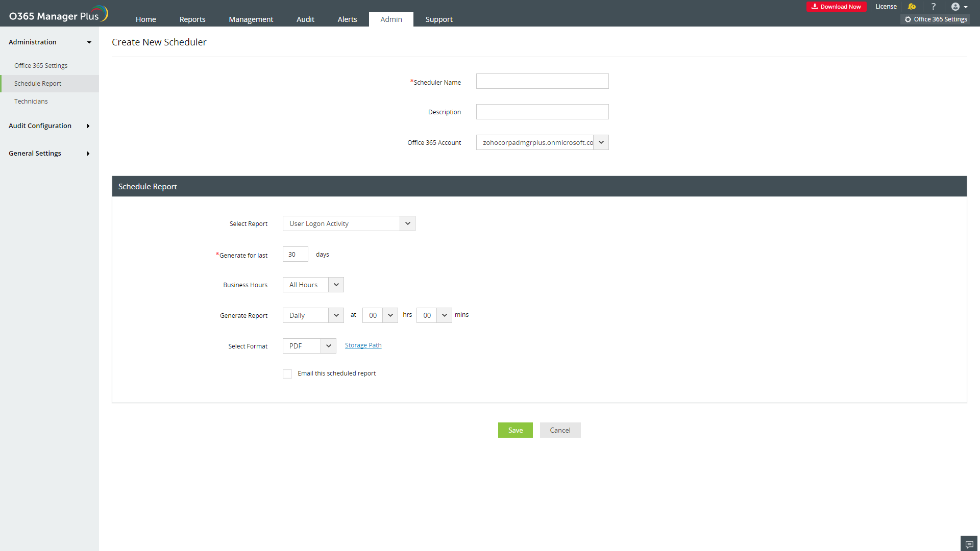Click the Office 365 Settings gear button

pyautogui.click(x=936, y=19)
